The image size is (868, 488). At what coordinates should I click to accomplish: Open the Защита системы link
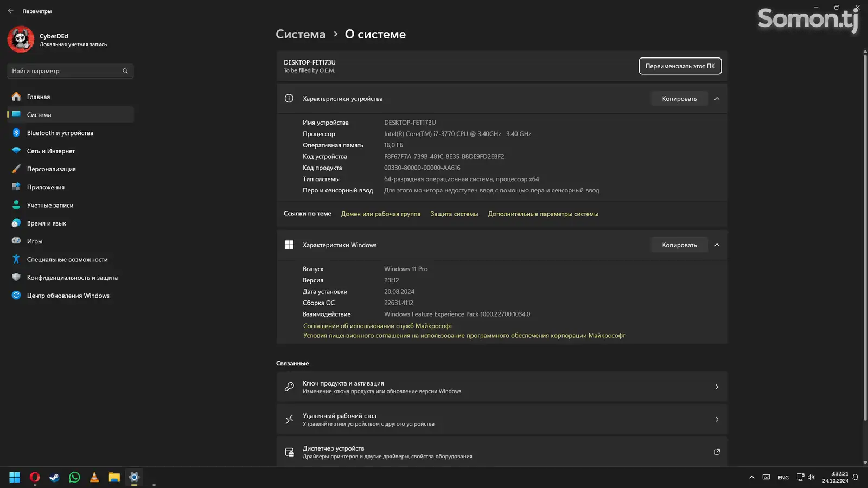click(x=454, y=214)
